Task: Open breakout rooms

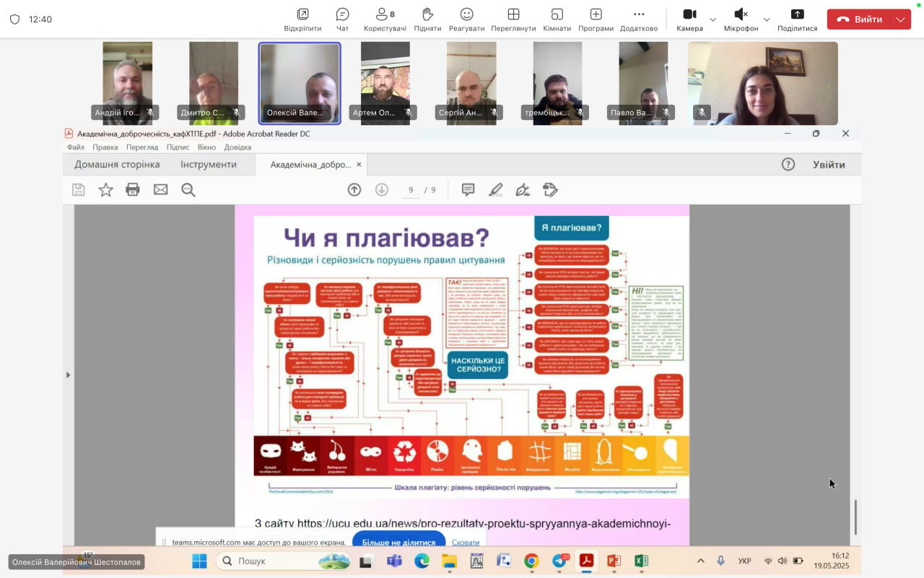Action: coord(557,20)
